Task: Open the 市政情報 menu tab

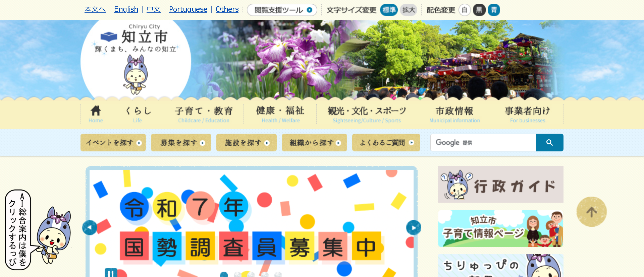Action: click(454, 114)
